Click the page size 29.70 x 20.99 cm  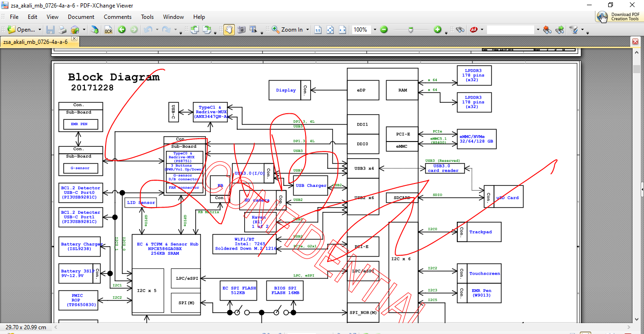[x=26, y=327]
